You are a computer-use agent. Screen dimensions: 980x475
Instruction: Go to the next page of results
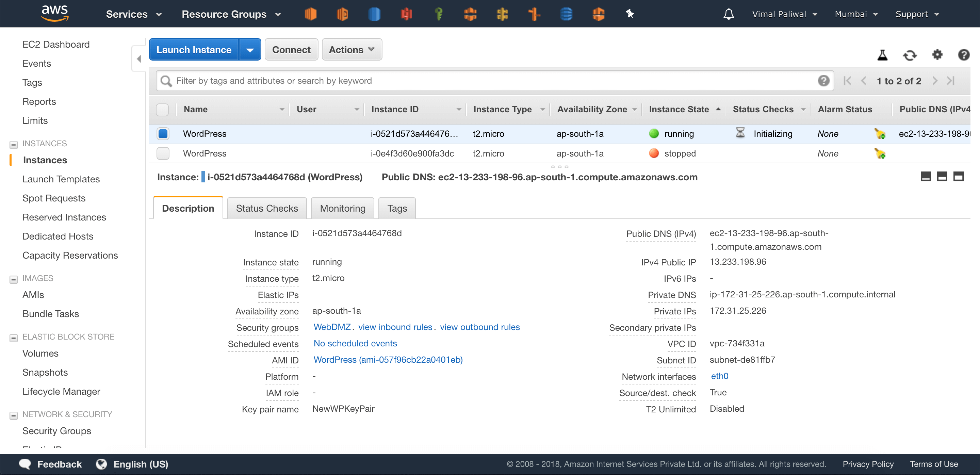pos(935,81)
